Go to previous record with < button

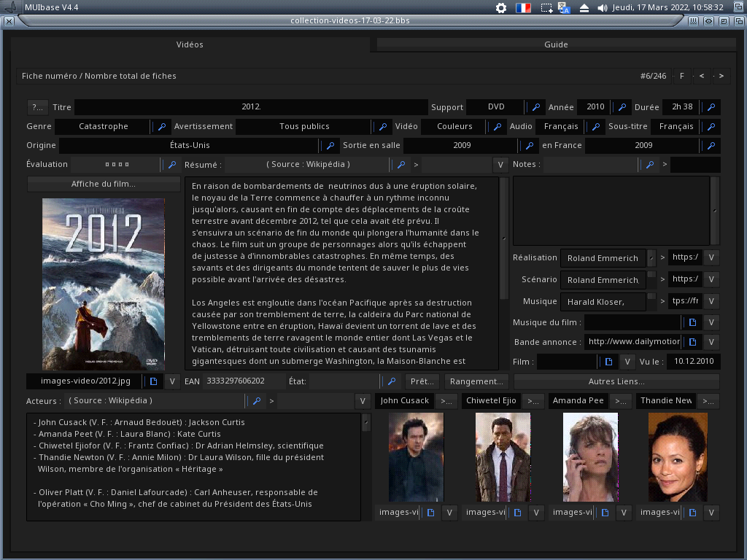click(x=702, y=76)
